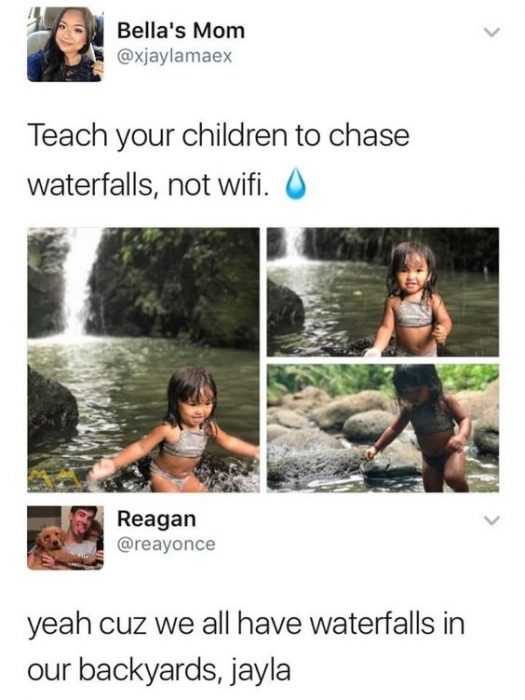Image resolution: width=525 pixels, height=700 pixels.
Task: View the large left waterfall photo
Action: point(143,360)
